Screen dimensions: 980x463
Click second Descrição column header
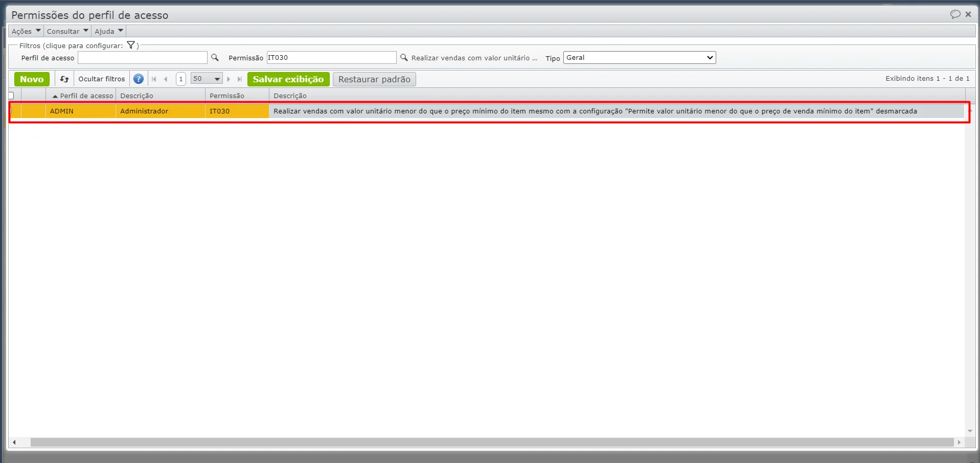(617, 96)
